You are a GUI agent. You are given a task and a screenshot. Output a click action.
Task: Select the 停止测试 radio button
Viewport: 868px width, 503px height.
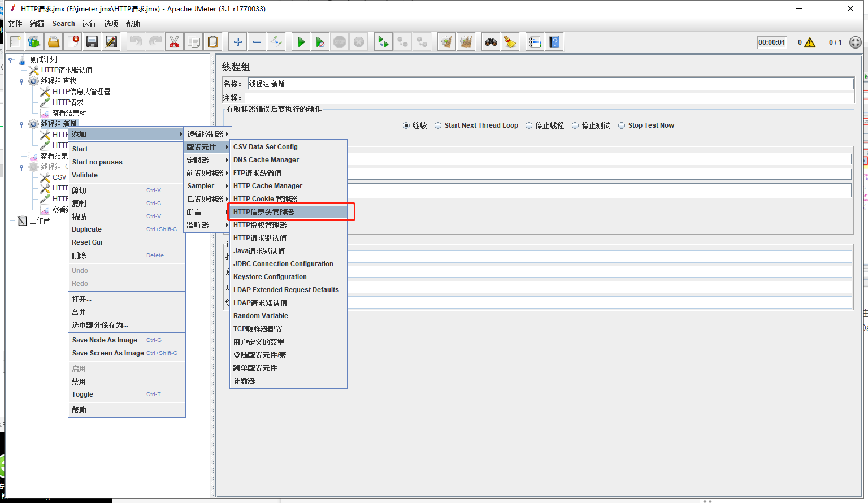[575, 125]
